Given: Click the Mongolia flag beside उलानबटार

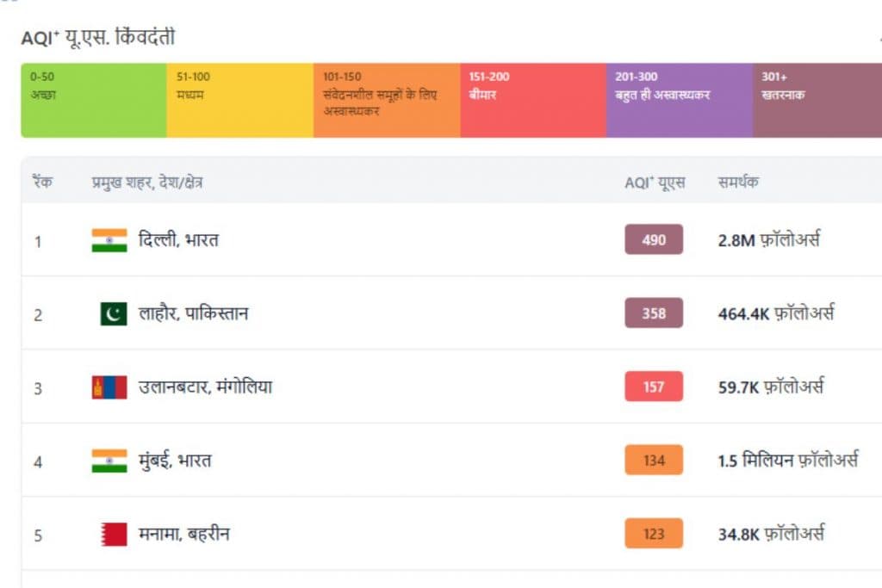Looking at the screenshot, I should tap(109, 387).
